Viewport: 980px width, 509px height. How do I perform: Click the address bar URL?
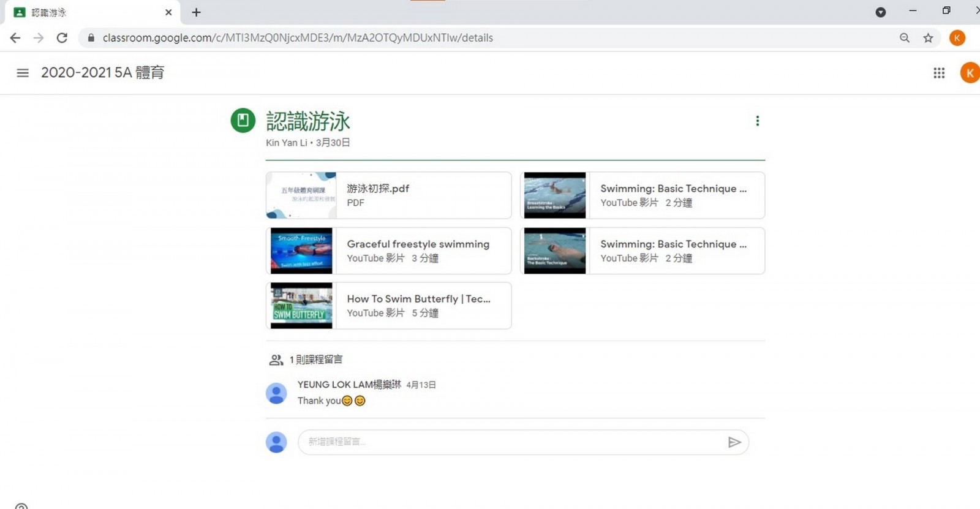click(298, 38)
